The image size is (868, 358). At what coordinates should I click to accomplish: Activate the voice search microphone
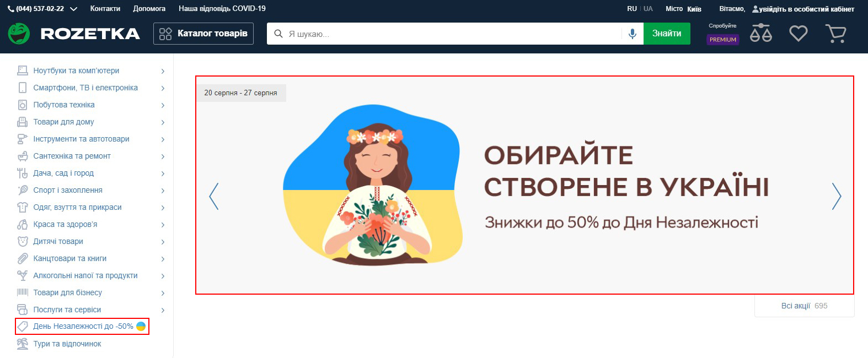[633, 34]
